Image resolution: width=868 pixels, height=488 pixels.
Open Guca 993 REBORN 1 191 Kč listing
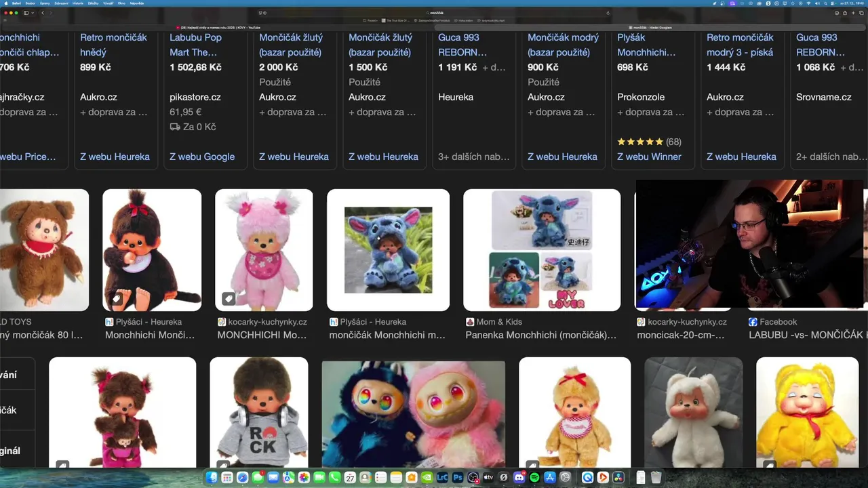(462, 45)
